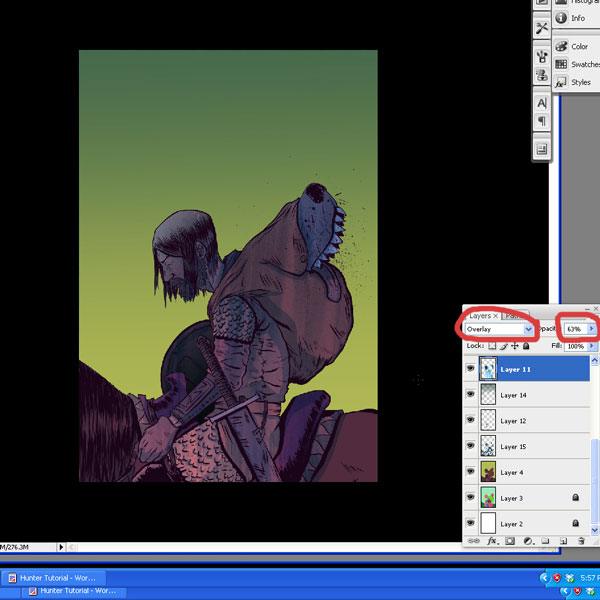Switch to the Layers tab
The image size is (600, 600).
[480, 315]
